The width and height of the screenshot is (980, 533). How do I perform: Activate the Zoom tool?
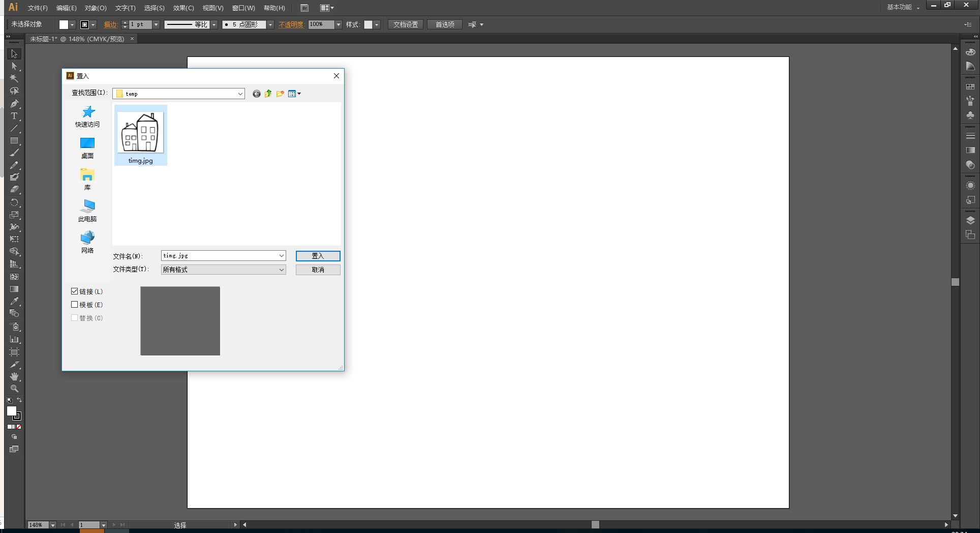[x=14, y=389]
